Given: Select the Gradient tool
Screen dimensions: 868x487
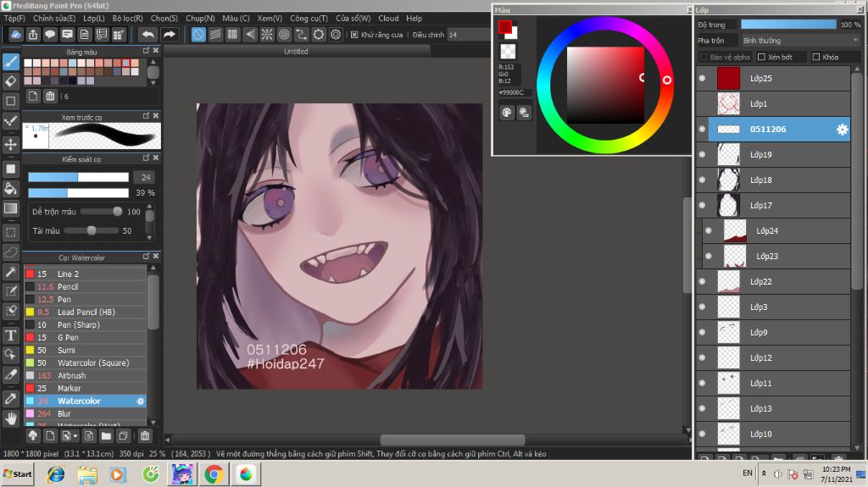Looking at the screenshot, I should pyautogui.click(x=10, y=208).
